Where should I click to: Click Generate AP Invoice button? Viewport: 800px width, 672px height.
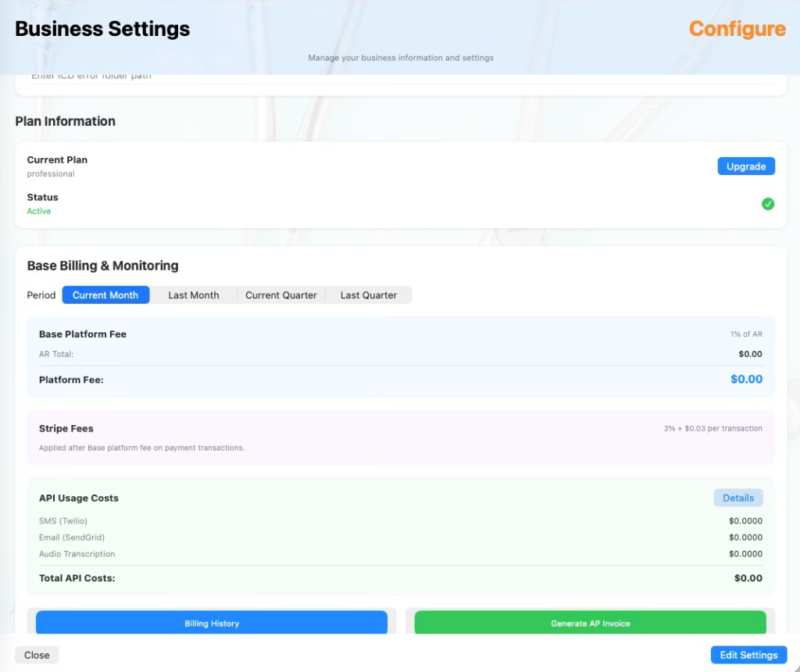point(591,623)
